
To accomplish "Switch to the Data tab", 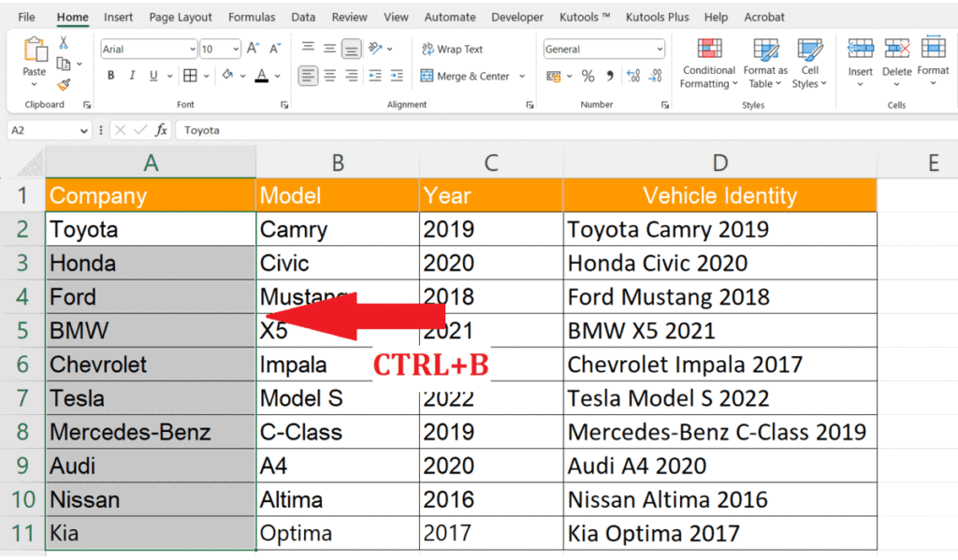I will 303,17.
